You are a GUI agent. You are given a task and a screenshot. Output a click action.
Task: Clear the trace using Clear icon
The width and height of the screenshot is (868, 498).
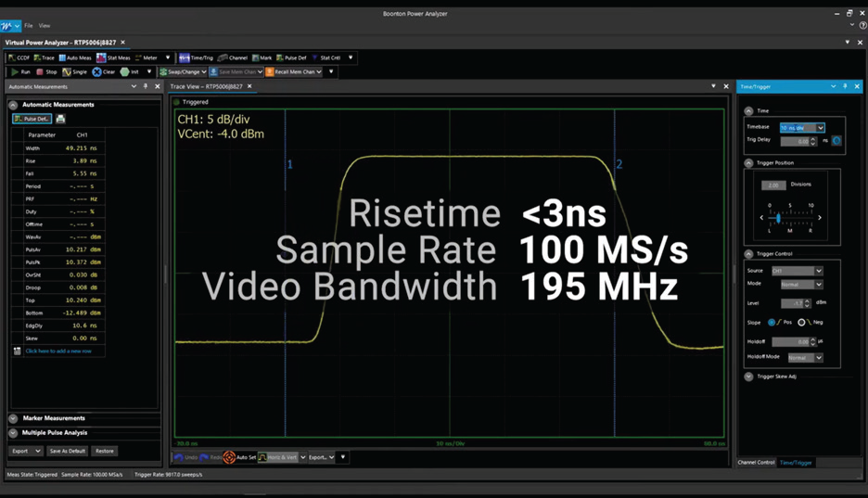pos(96,71)
